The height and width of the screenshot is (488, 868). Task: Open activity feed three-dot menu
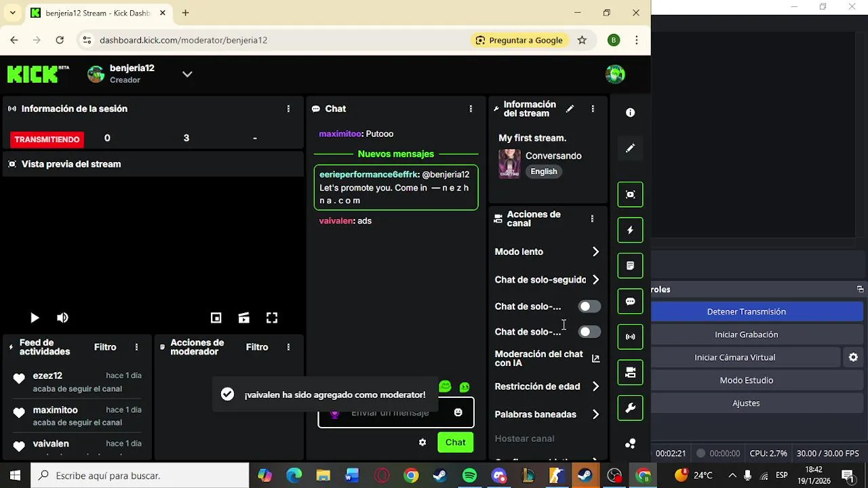coord(136,347)
